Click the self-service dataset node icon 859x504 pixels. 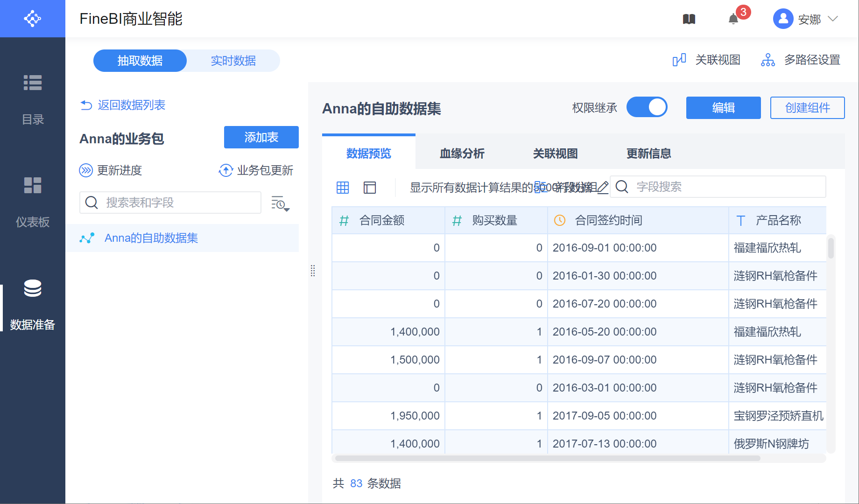87,238
